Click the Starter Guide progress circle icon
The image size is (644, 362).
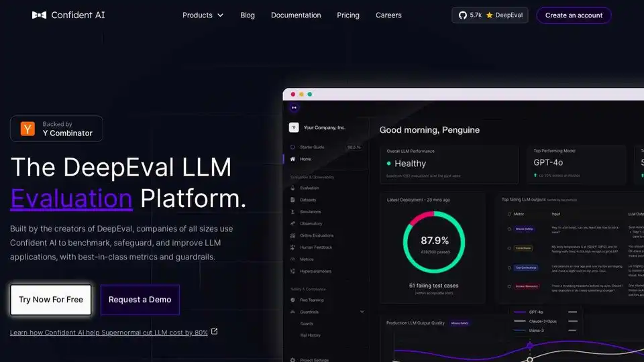tap(292, 147)
